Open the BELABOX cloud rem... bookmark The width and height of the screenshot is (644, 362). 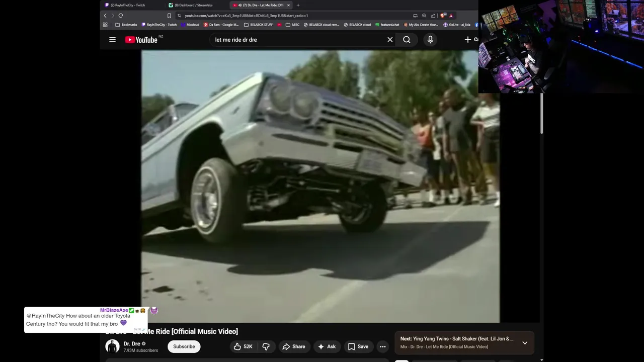click(321, 25)
